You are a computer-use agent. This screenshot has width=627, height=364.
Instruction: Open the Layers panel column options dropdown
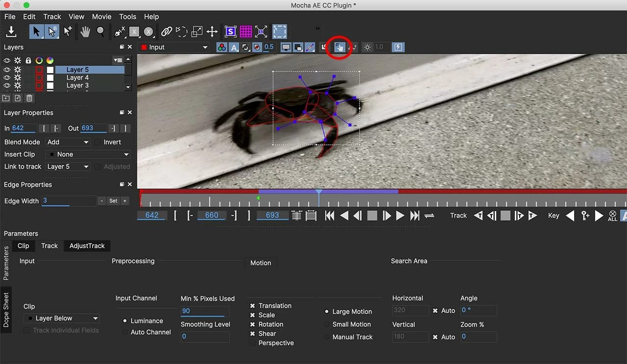pyautogui.click(x=118, y=60)
